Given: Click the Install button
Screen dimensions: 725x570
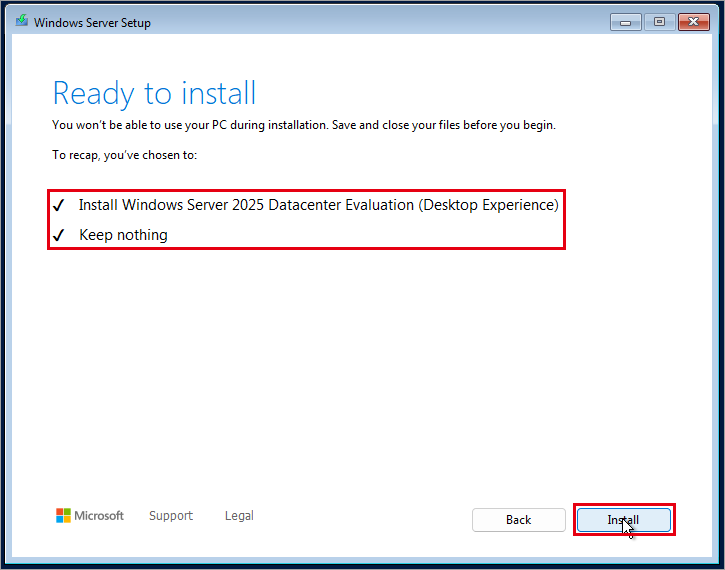Looking at the screenshot, I should (624, 520).
